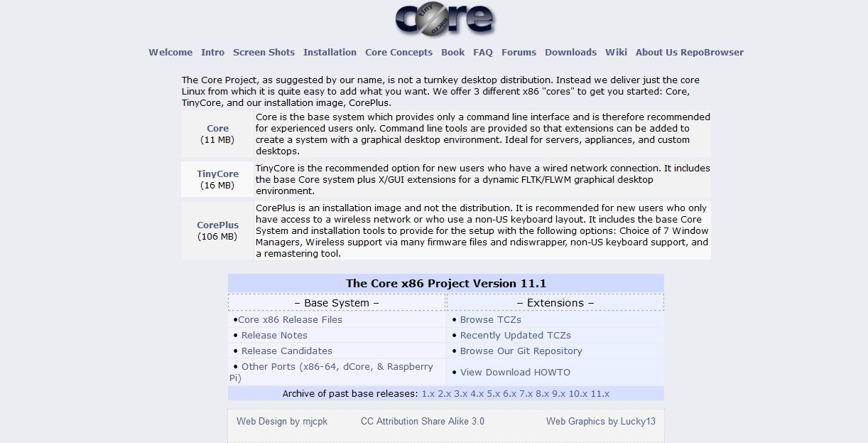Navigate to Core Concepts page
Screen dimensions: 868x443
tap(398, 52)
